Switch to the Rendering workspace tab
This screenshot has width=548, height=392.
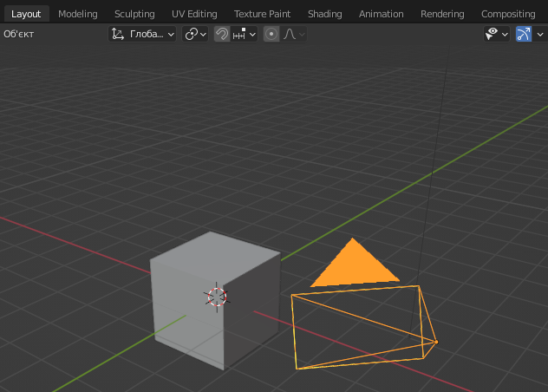[x=442, y=14]
